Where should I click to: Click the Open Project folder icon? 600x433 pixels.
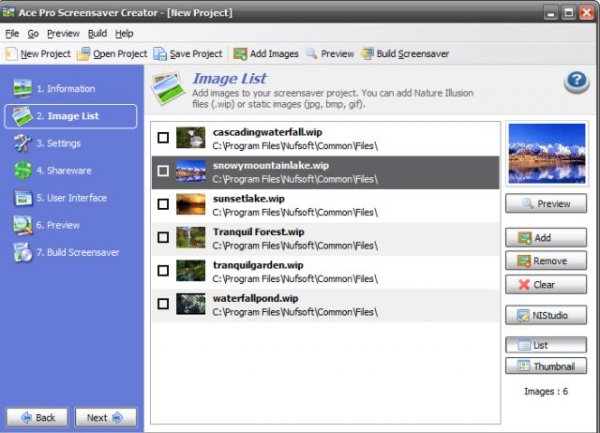(83, 54)
